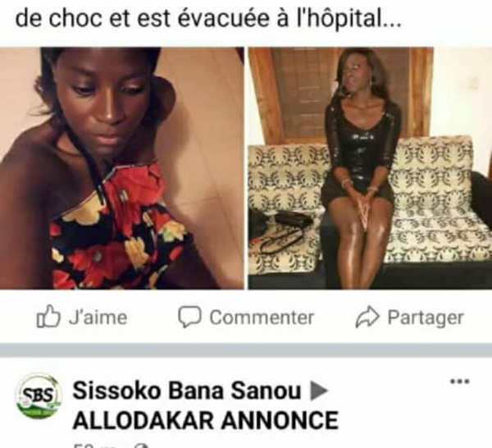Open the right photo showing patterned sofa
This screenshot has height=448, width=492.
tap(371, 168)
